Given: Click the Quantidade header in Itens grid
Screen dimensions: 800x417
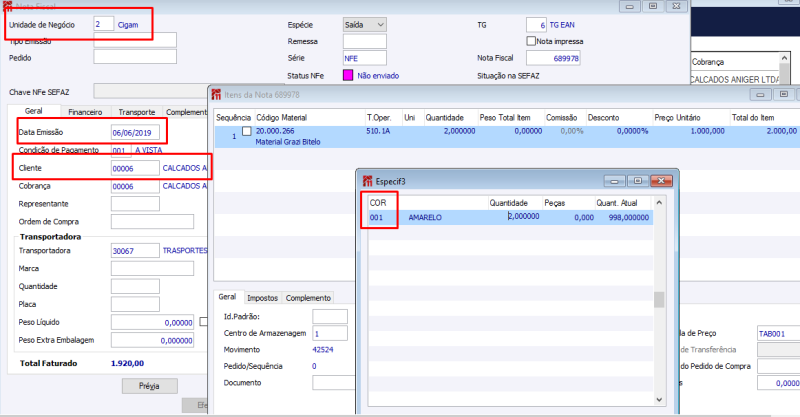Looking at the screenshot, I should pyautogui.click(x=445, y=117).
